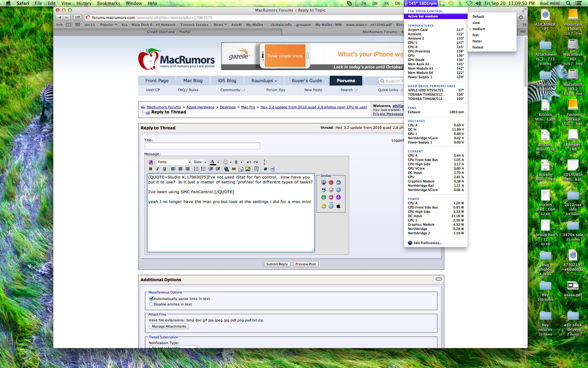Redo the last edit in the editor
Screen dimensions: 588x368
tap(256, 162)
